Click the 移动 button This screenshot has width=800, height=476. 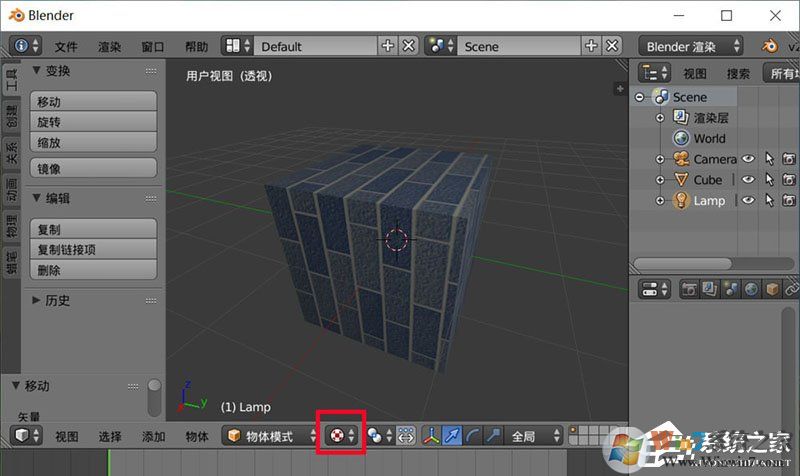pos(93,102)
